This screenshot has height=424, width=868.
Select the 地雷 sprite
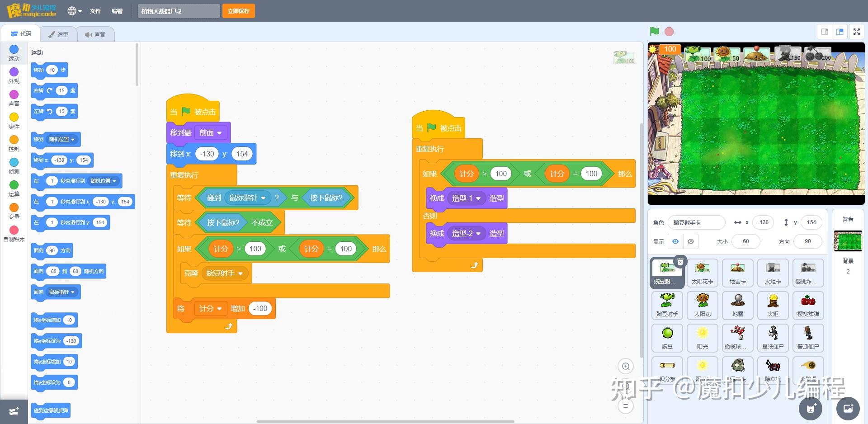(x=738, y=306)
